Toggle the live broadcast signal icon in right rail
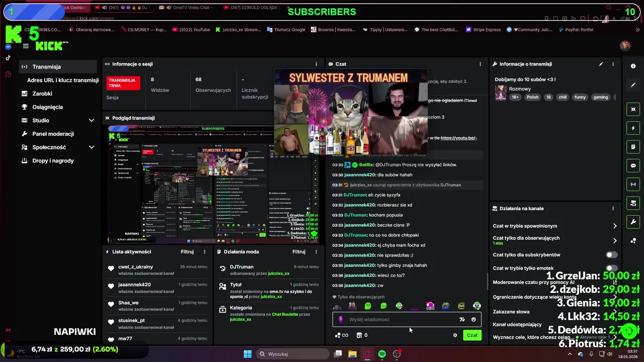644x362 pixels. click(633, 185)
